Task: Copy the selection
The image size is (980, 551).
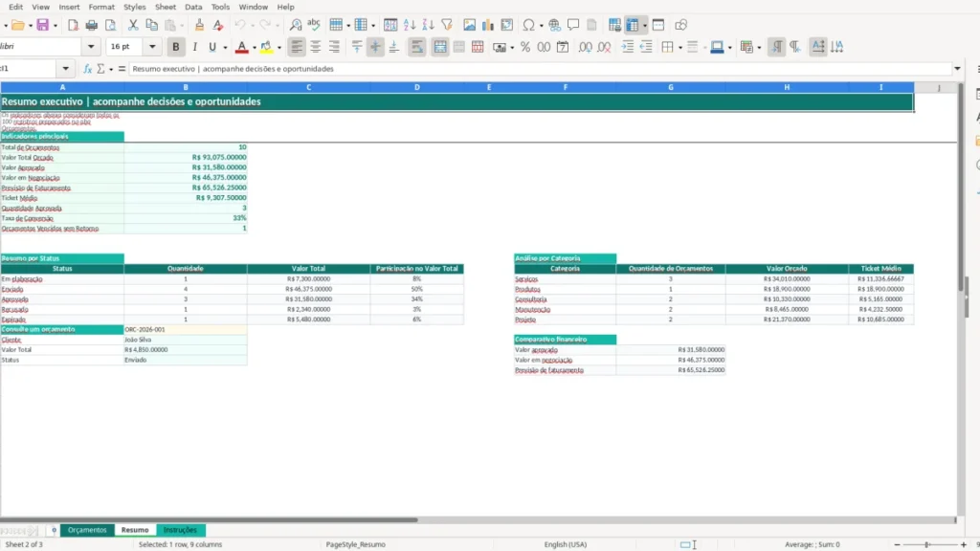Action: point(151,25)
